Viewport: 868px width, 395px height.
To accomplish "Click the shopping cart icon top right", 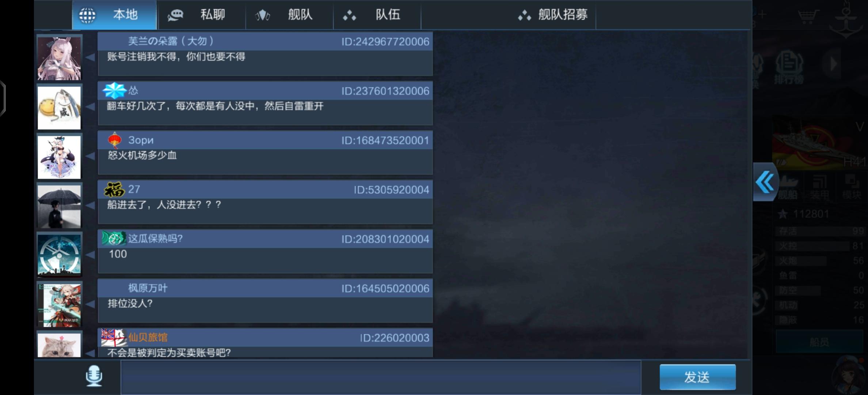I will [x=808, y=15].
